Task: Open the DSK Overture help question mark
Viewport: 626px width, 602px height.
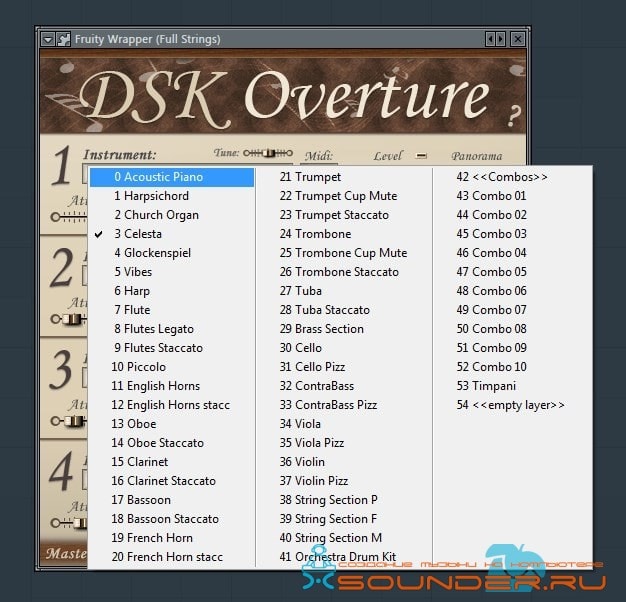Action: 515,116
